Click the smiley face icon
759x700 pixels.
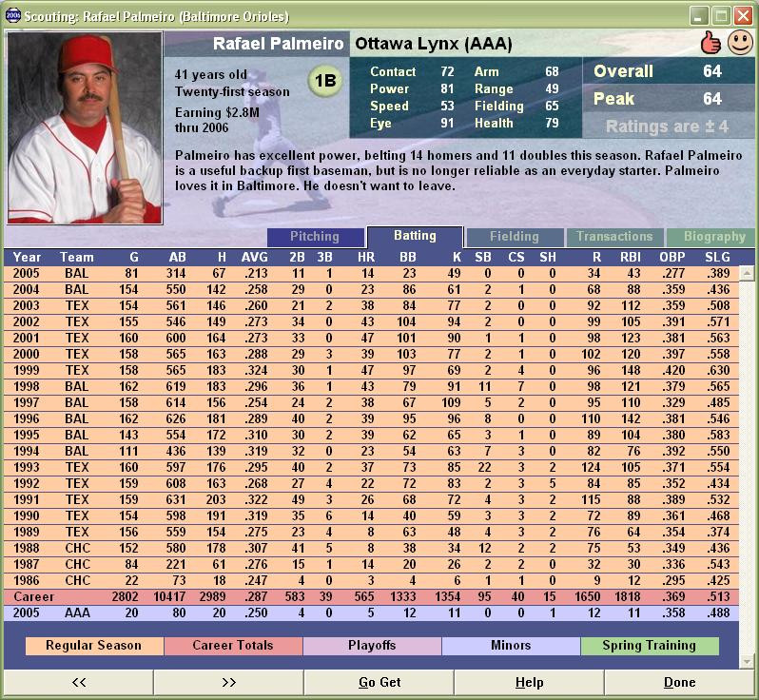pos(740,42)
